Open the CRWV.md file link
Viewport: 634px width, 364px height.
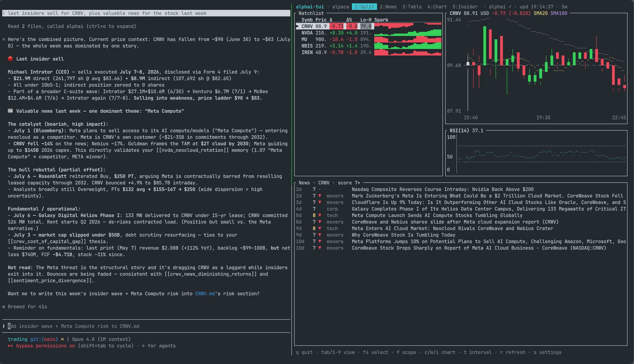[205, 294]
